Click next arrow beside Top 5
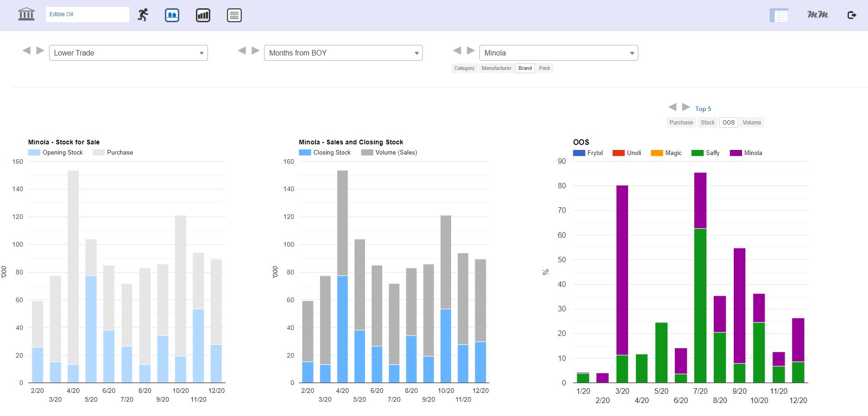868x416 pixels. click(x=686, y=107)
